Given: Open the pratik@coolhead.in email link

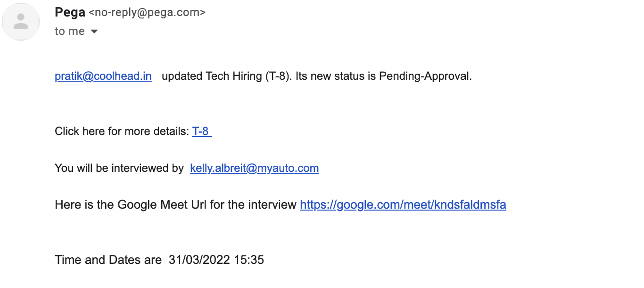Looking at the screenshot, I should pos(103,76).
